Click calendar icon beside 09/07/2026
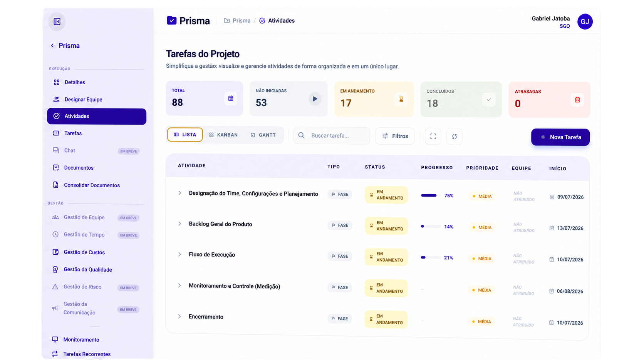The image size is (644, 362). click(x=552, y=197)
